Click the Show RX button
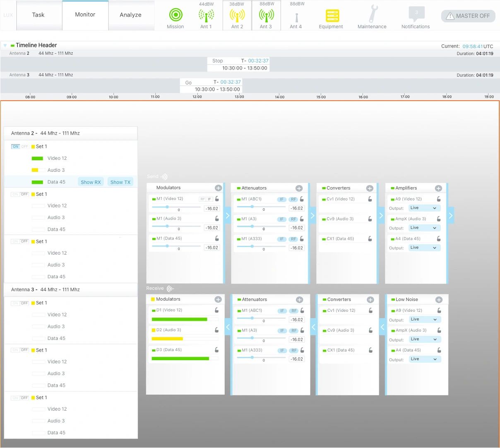 coord(91,182)
